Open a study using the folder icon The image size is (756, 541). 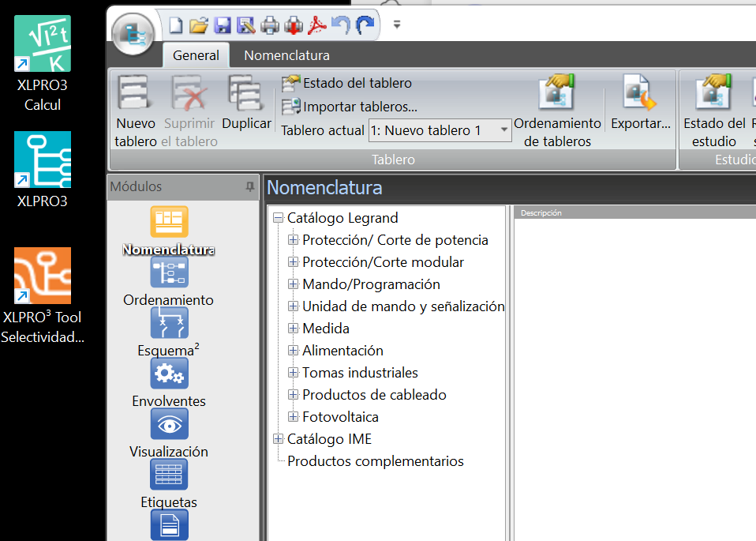(x=199, y=24)
